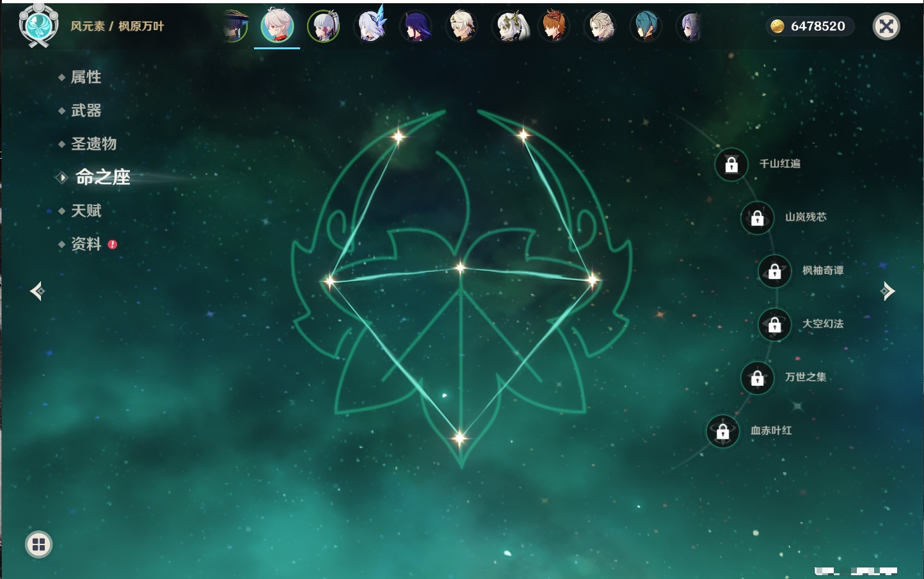Open the 资料 profile menu
The width and height of the screenshot is (924, 579).
(x=86, y=244)
